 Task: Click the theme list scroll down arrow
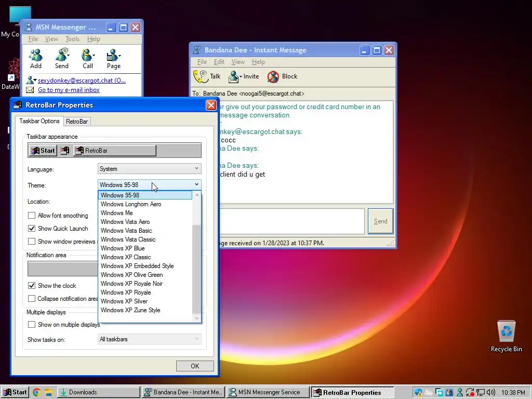[x=196, y=318]
